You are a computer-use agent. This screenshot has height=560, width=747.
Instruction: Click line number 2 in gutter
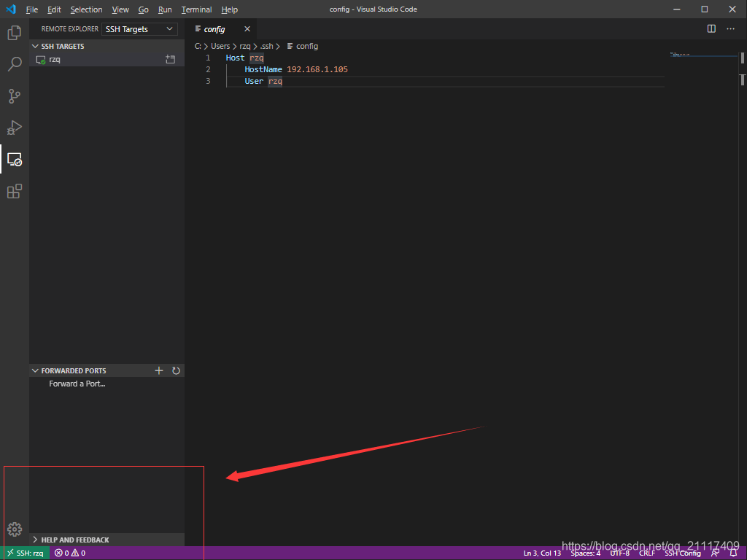[208, 69]
